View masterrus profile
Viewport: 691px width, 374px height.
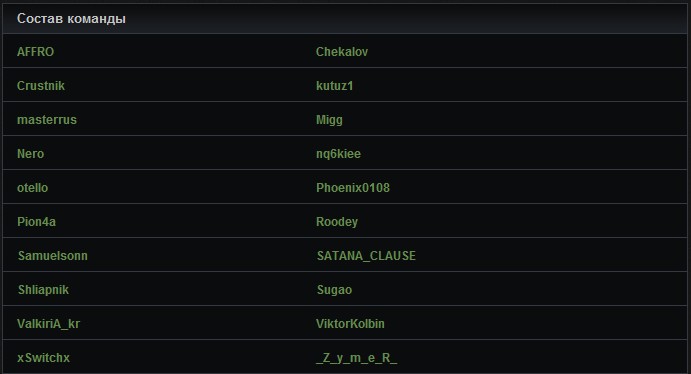point(47,120)
